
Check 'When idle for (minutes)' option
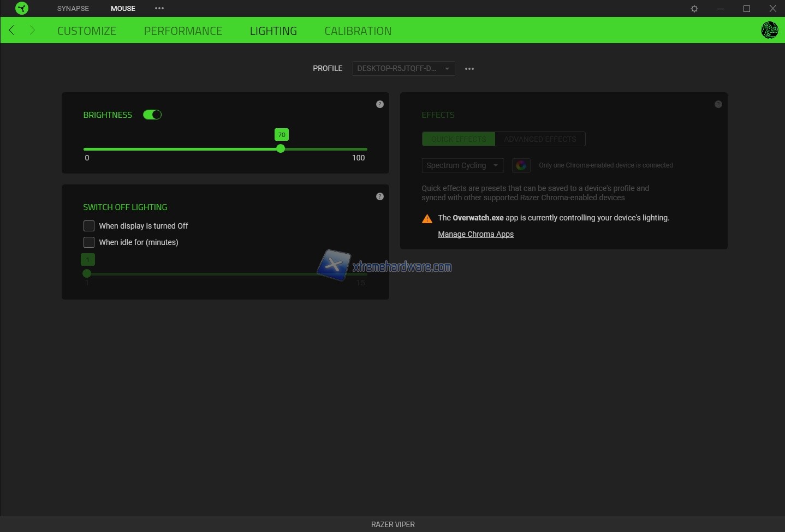89,242
